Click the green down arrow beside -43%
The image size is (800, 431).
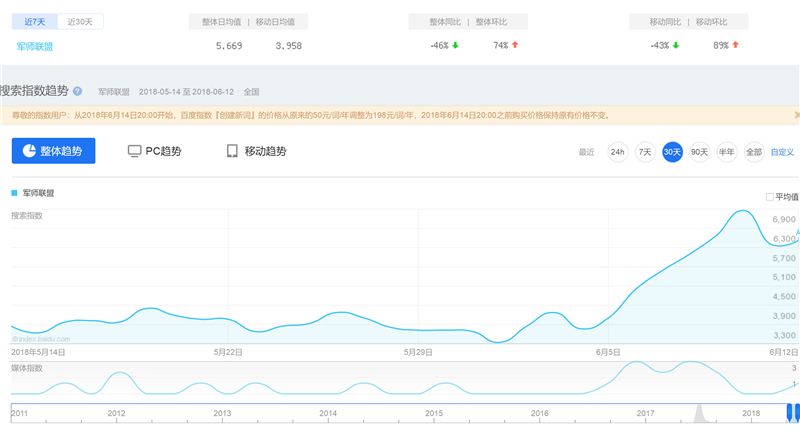pos(676,45)
